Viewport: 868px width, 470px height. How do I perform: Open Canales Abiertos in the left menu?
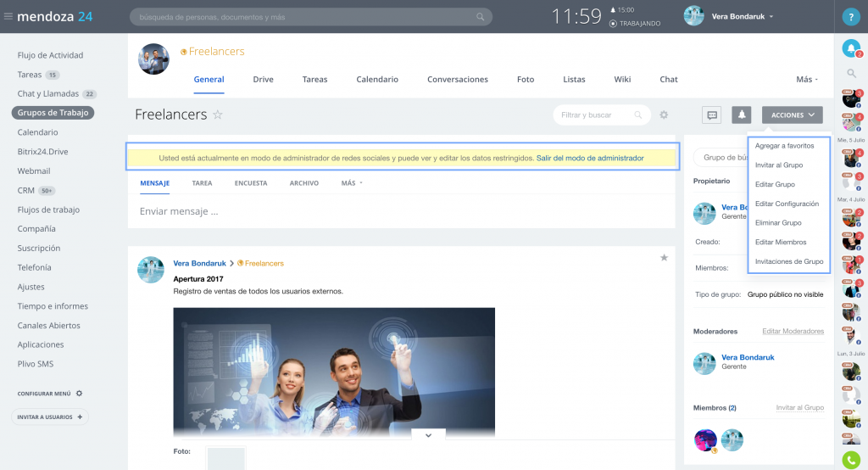(x=48, y=325)
